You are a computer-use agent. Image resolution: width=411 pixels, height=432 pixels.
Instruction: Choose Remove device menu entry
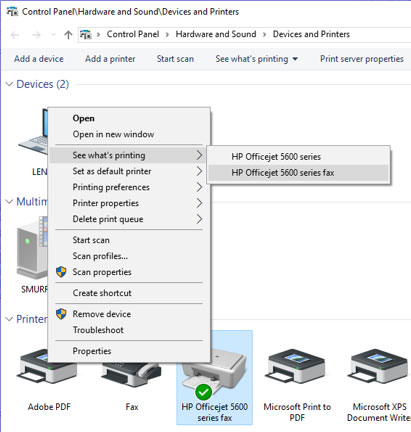click(x=130, y=314)
